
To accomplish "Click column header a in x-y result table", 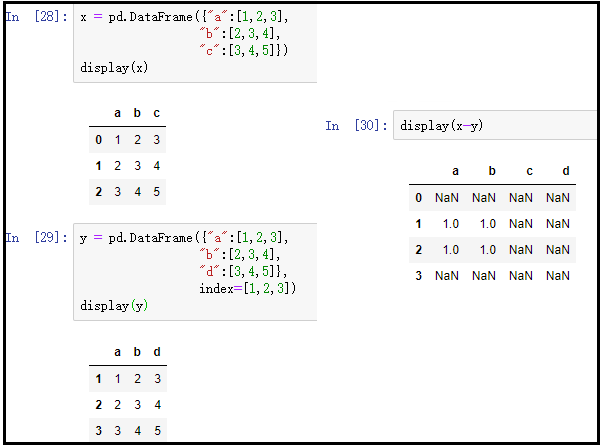I will coord(455,171).
